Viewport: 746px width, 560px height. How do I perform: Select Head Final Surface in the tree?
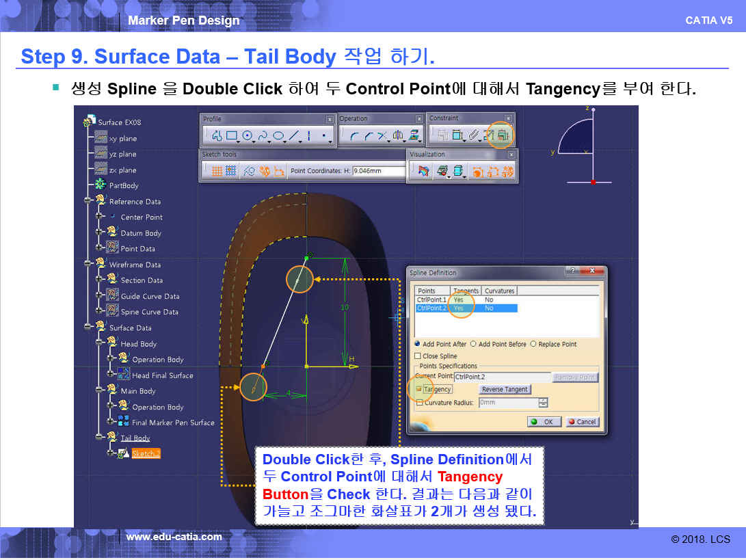tap(162, 375)
